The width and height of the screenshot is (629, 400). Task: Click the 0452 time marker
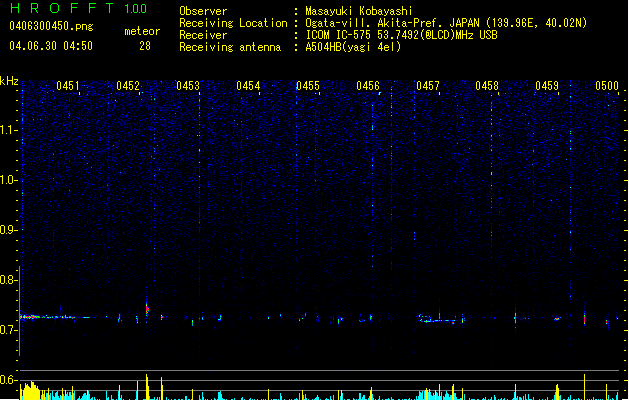pyautogui.click(x=128, y=86)
